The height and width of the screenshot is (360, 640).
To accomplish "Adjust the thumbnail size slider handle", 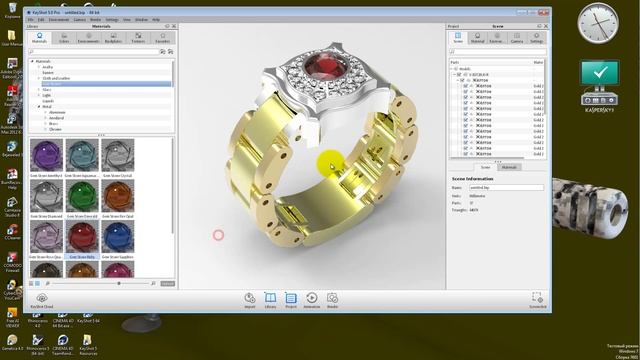I will coord(119,283).
